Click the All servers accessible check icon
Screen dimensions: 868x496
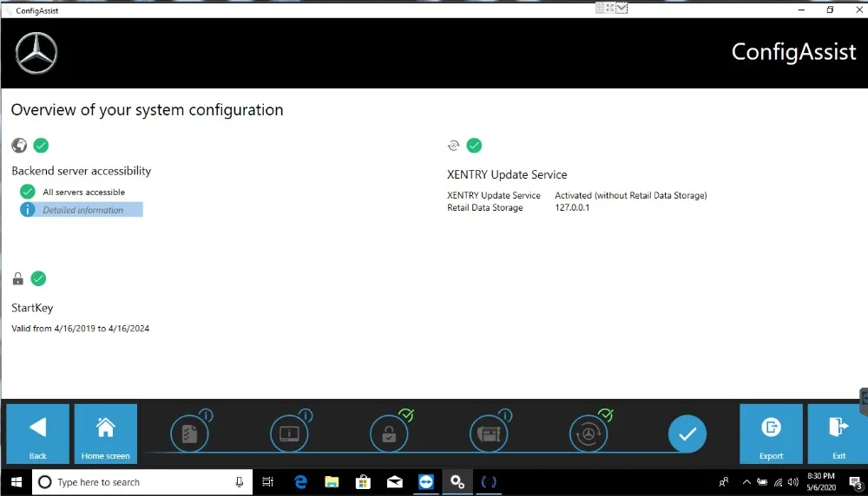28,192
